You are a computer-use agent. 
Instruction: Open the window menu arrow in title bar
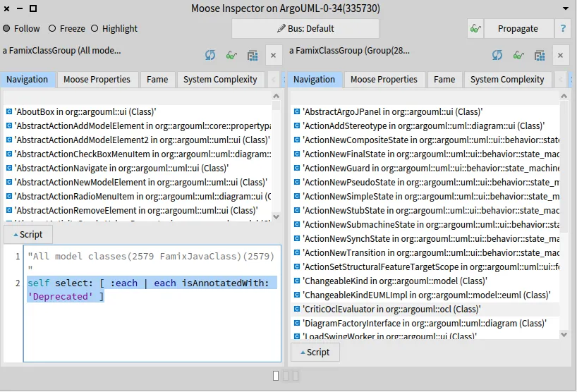[566, 8]
